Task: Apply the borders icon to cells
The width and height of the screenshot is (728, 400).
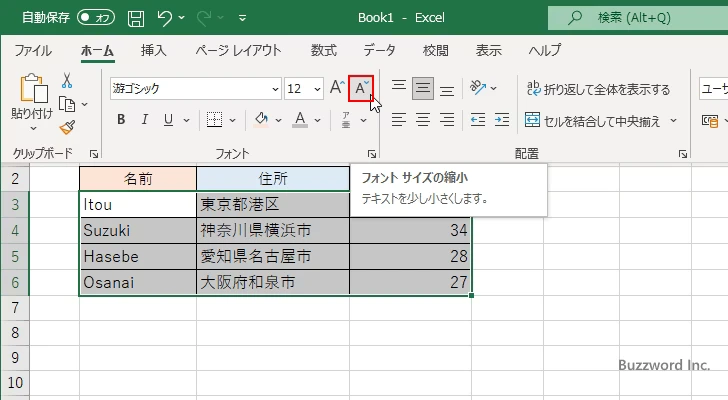Action: point(213,120)
